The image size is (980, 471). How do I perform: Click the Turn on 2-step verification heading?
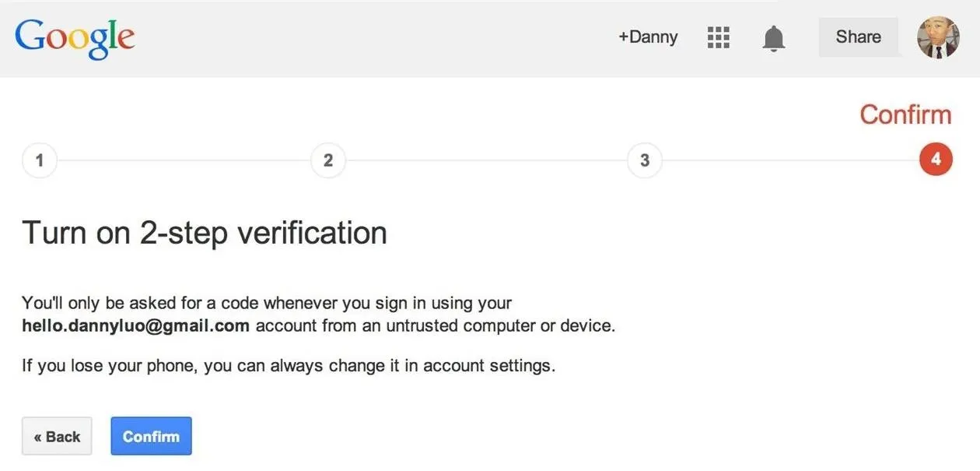point(205,233)
